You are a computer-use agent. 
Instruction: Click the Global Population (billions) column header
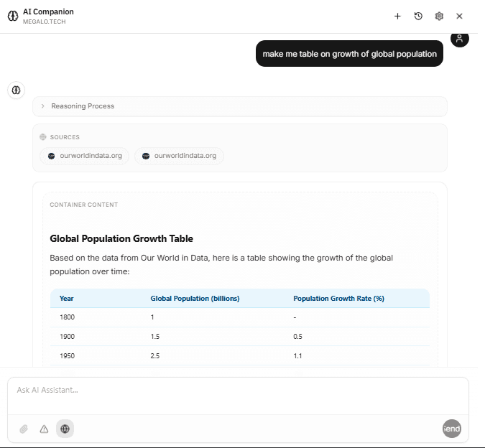195,299
